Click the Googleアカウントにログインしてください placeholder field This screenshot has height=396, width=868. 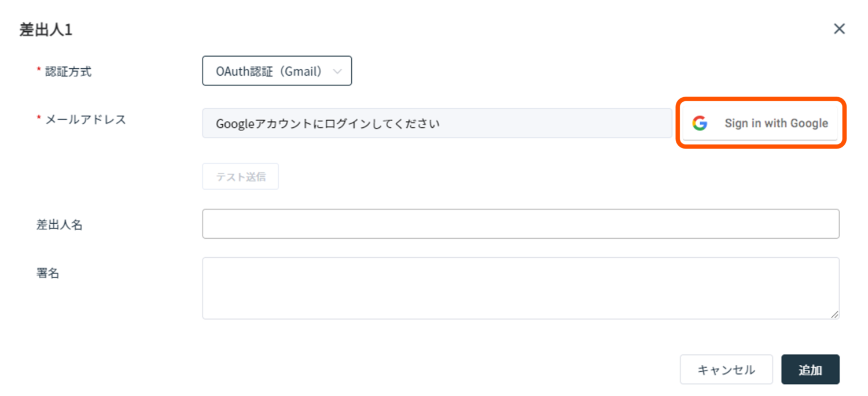click(x=437, y=123)
